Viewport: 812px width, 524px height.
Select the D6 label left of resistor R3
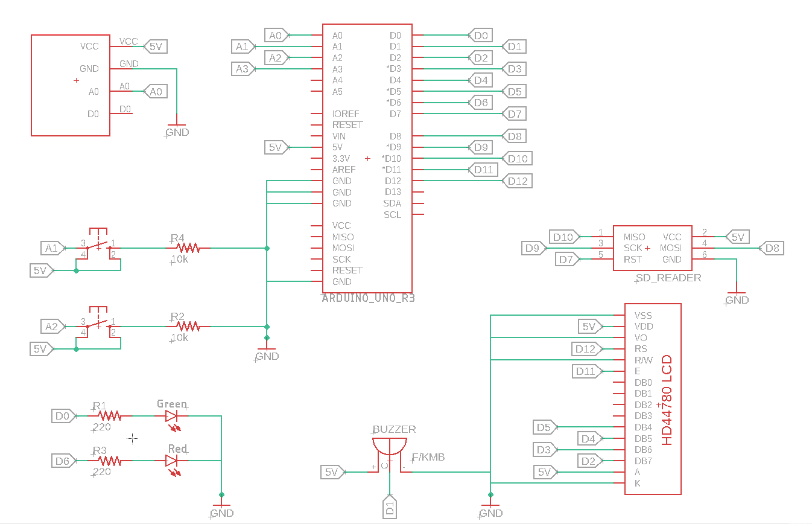64,461
